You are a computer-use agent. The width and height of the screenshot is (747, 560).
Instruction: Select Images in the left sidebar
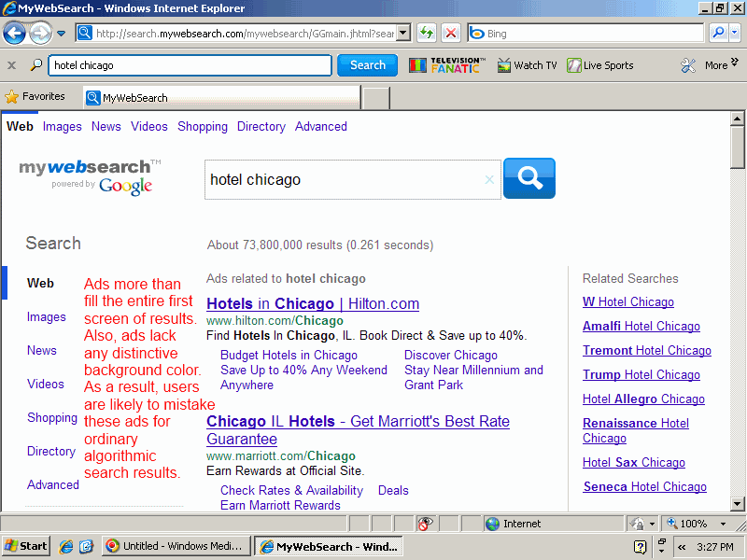click(46, 317)
